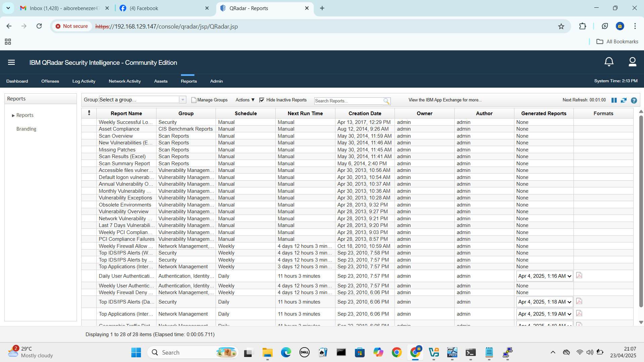This screenshot has height=362, width=644.
Task: Select the Asset Compliance report row
Action: click(357, 129)
